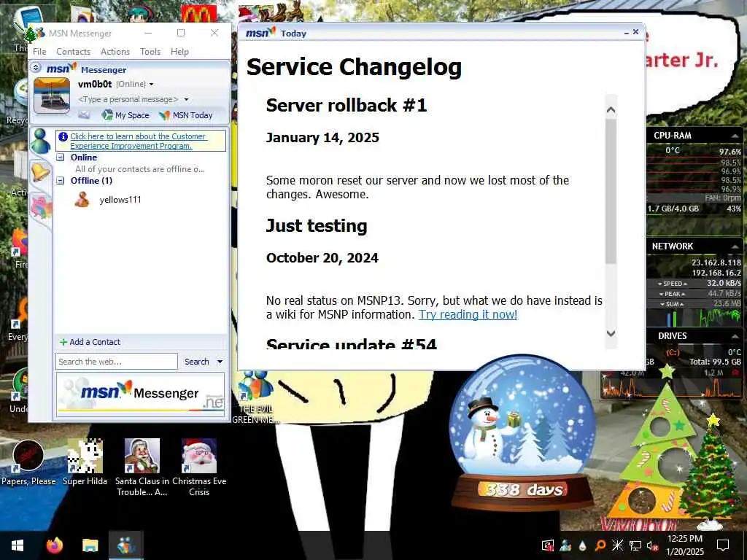Open the Search button dropdown arrow
The height and width of the screenshot is (560, 747).
click(x=220, y=362)
